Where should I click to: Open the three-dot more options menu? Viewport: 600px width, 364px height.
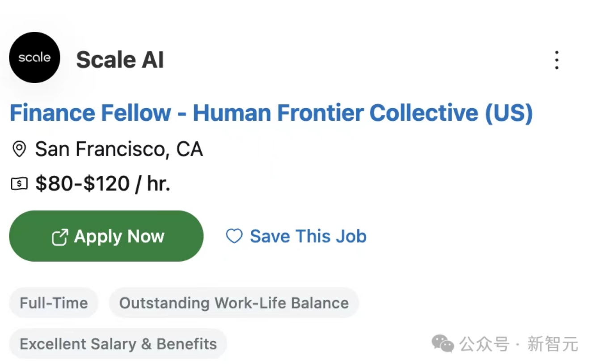pyautogui.click(x=557, y=60)
